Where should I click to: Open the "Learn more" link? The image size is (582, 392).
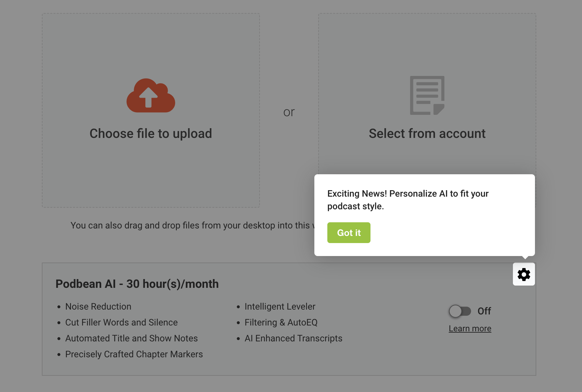tap(470, 328)
